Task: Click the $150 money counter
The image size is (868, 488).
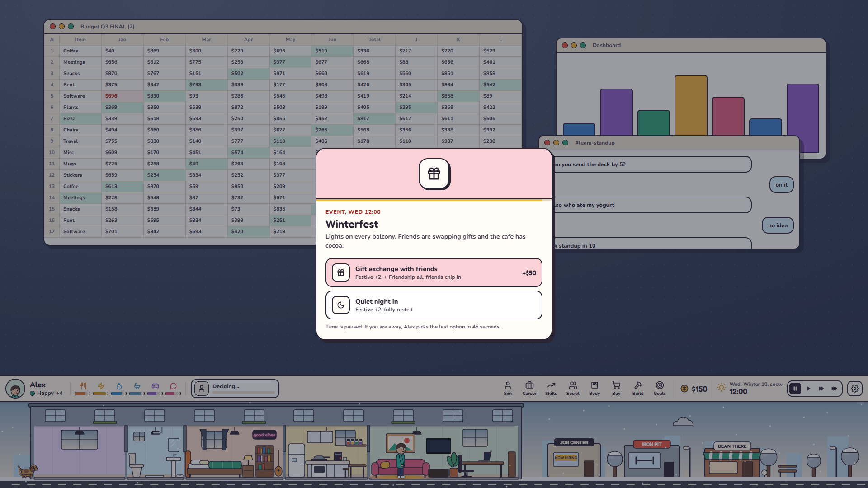Action: (694, 389)
